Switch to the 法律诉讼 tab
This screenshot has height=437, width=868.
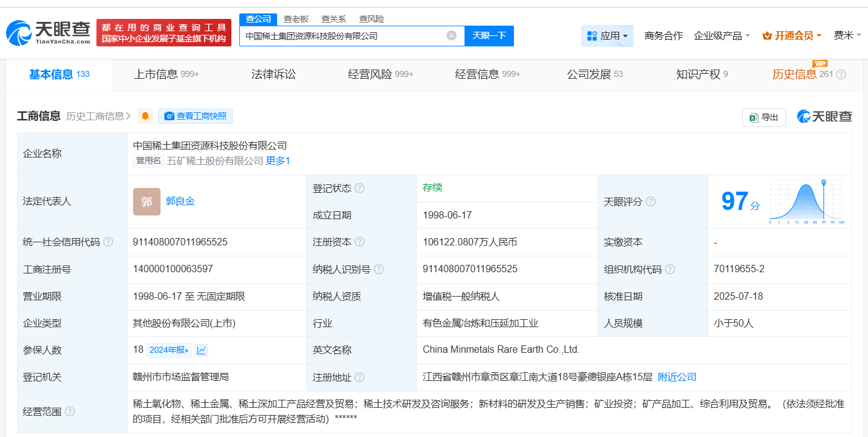click(x=273, y=74)
